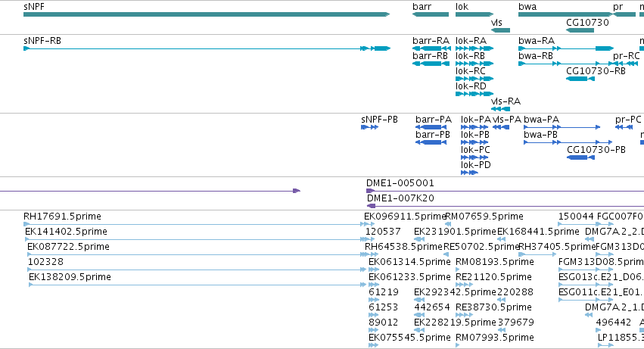Click EST EK231901.5prime
Image resolution: width=644 pixels, height=349 pixels.
pos(455,232)
